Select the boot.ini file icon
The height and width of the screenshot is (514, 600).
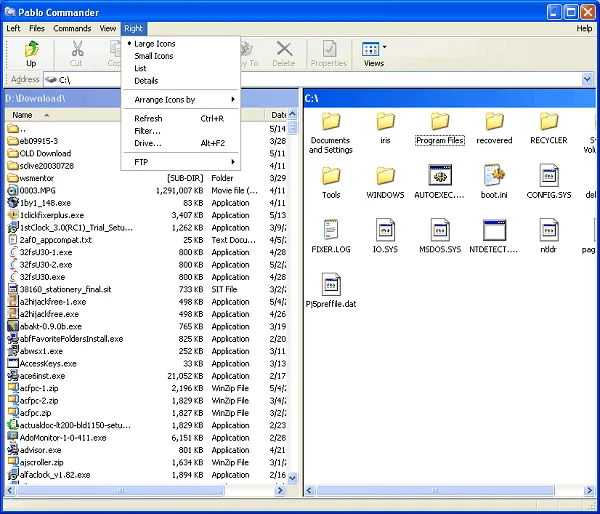click(x=494, y=176)
